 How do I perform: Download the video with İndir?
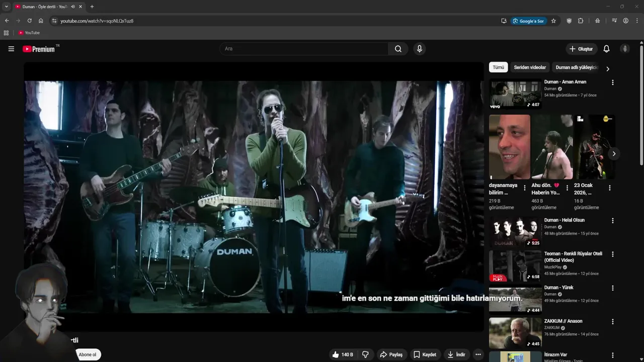[x=456, y=354]
